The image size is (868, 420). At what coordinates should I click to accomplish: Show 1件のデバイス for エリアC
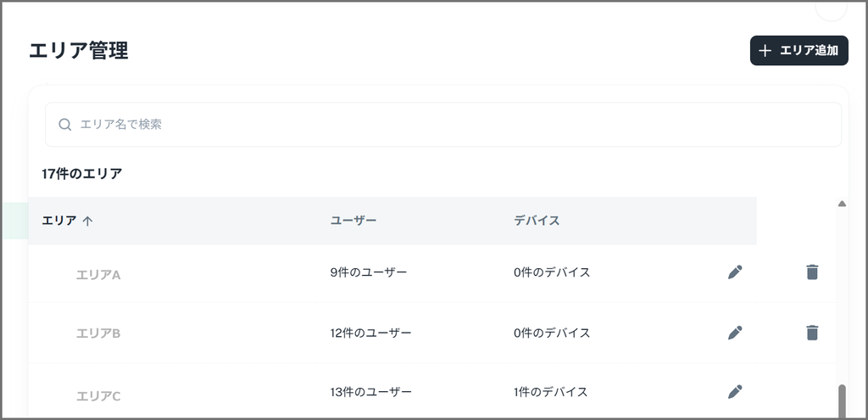552,392
